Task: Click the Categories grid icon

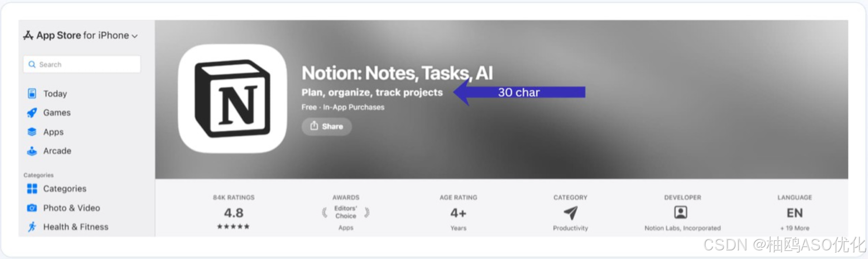Action: tap(32, 188)
